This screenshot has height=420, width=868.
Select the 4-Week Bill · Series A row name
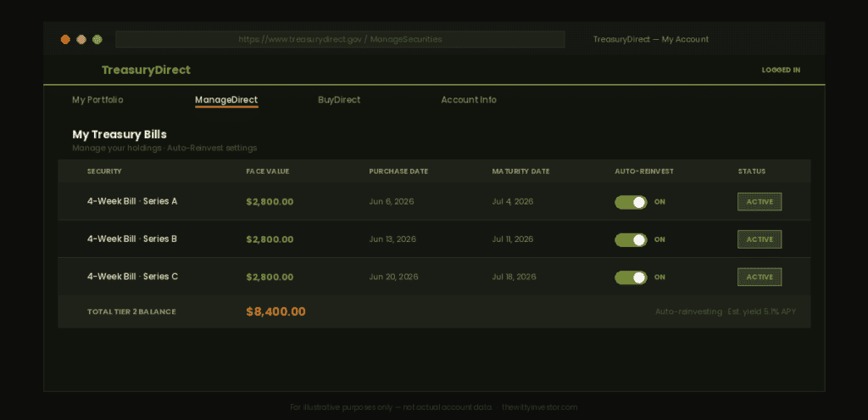point(132,201)
